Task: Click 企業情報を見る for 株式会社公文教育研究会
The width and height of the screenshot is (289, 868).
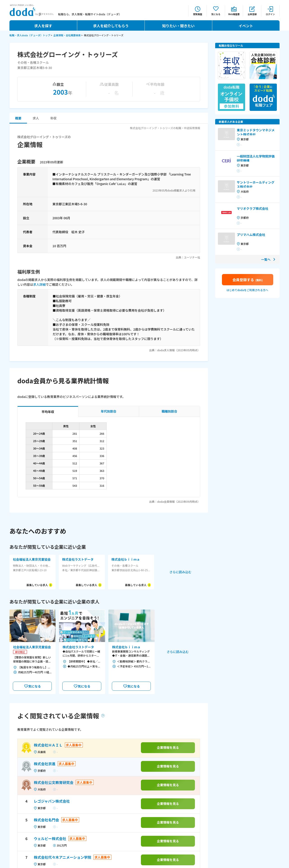Action: 167,785
